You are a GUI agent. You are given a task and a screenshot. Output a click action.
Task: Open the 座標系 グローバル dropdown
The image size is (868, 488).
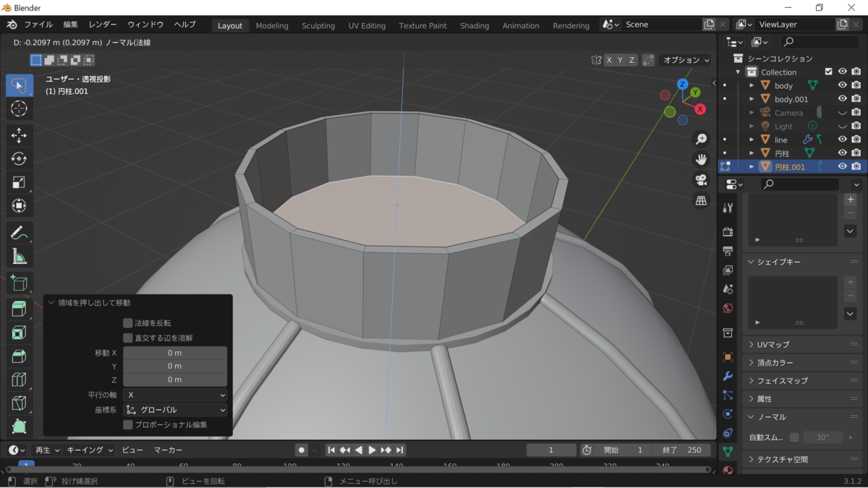point(175,410)
